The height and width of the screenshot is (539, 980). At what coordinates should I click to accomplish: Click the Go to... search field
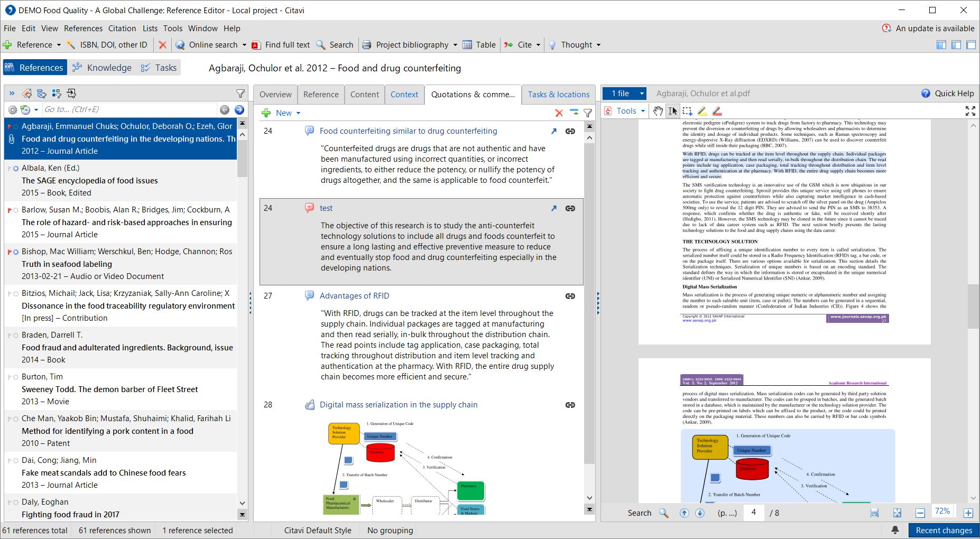coord(130,109)
